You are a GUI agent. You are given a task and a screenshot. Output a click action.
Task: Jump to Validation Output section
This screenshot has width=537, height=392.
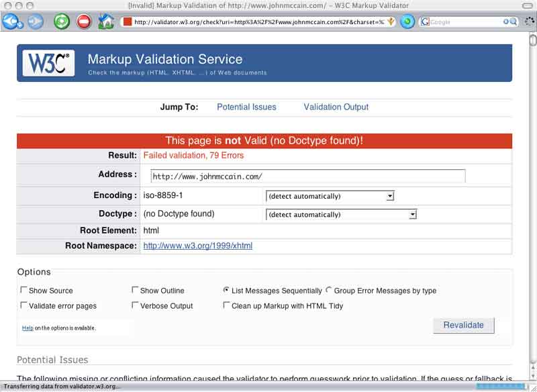tap(336, 107)
